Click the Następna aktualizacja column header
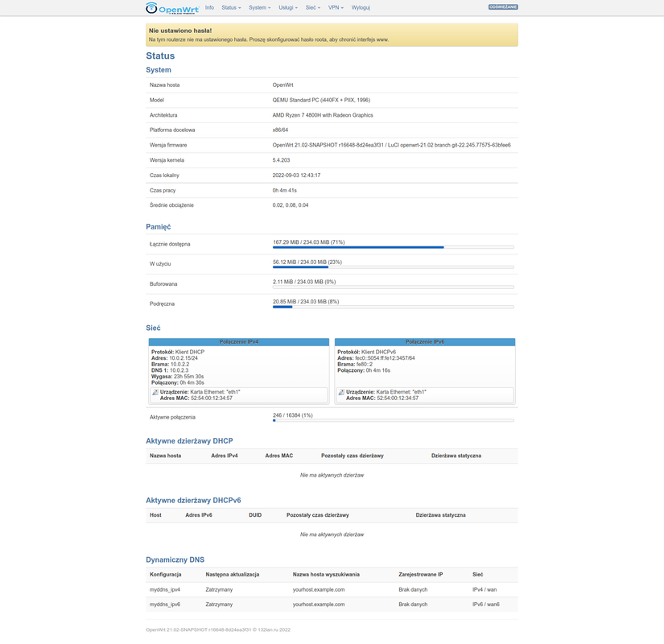Image resolution: width=664 pixels, height=644 pixels. point(233,575)
